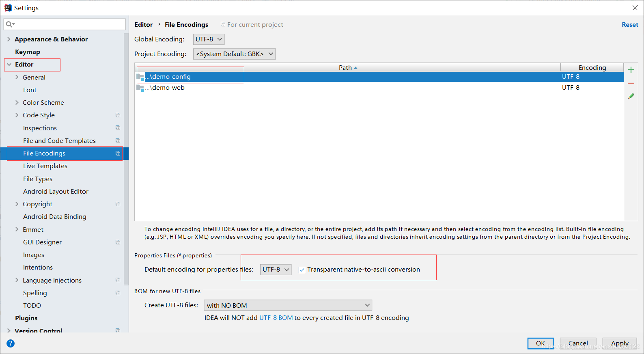Image resolution: width=644 pixels, height=354 pixels.
Task: Open Android Layout Editor settings
Action: point(56,192)
